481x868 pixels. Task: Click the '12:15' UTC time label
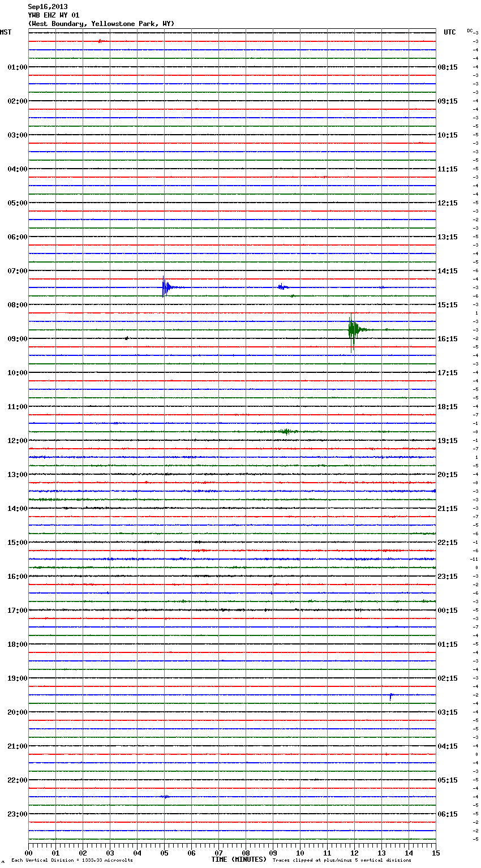click(x=448, y=203)
